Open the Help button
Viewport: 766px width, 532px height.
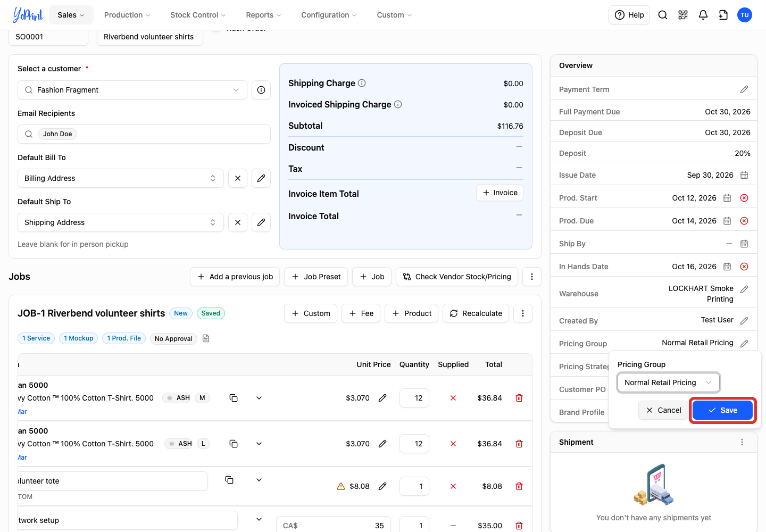629,15
